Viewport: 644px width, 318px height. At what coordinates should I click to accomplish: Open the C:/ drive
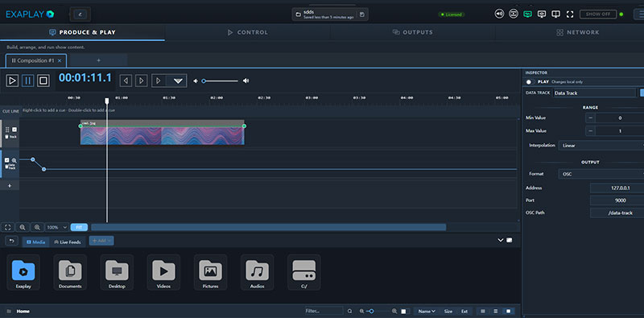coord(304,272)
